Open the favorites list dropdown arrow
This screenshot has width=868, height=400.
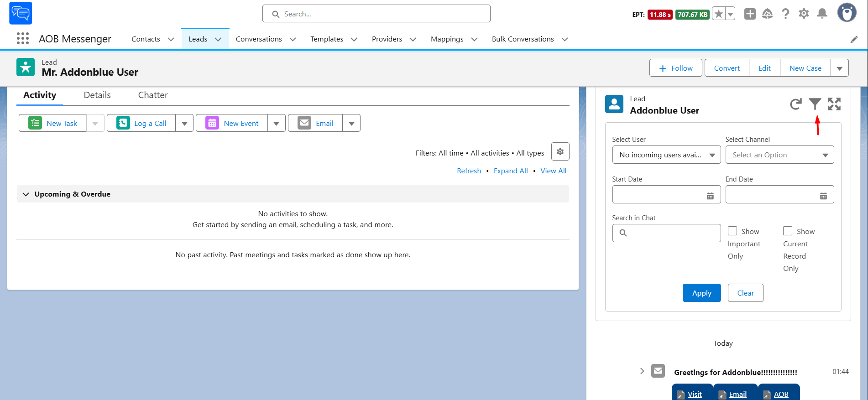pyautogui.click(x=731, y=14)
